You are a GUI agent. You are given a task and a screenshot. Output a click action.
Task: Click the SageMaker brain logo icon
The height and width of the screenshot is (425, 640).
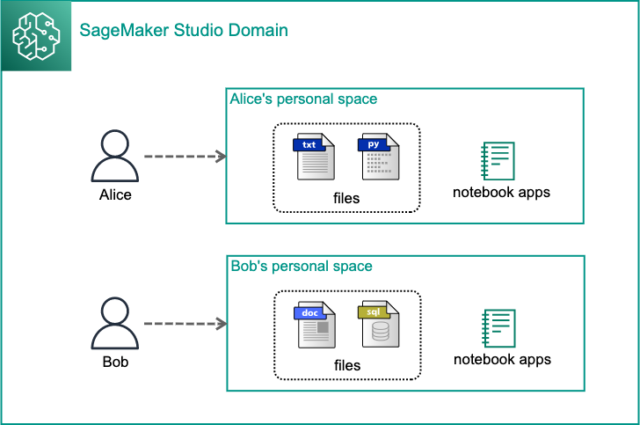[36, 36]
